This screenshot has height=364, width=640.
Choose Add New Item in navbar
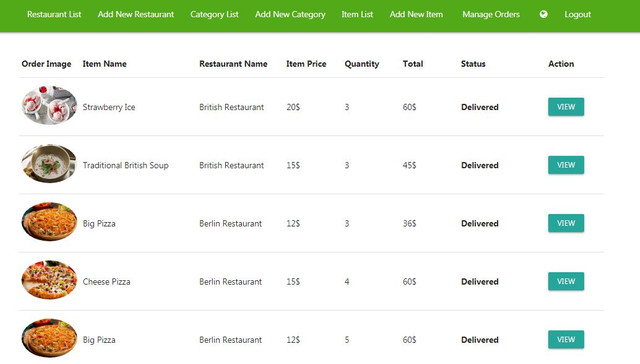(x=416, y=14)
